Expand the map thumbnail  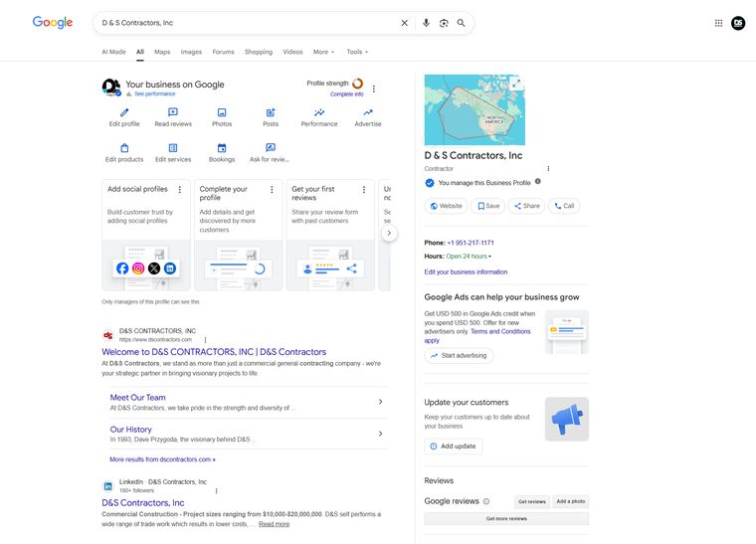(516, 83)
